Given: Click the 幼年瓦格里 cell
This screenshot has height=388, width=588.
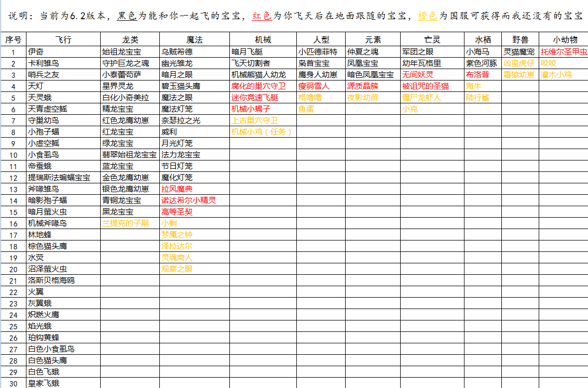Looking at the screenshot, I should coord(432,63).
